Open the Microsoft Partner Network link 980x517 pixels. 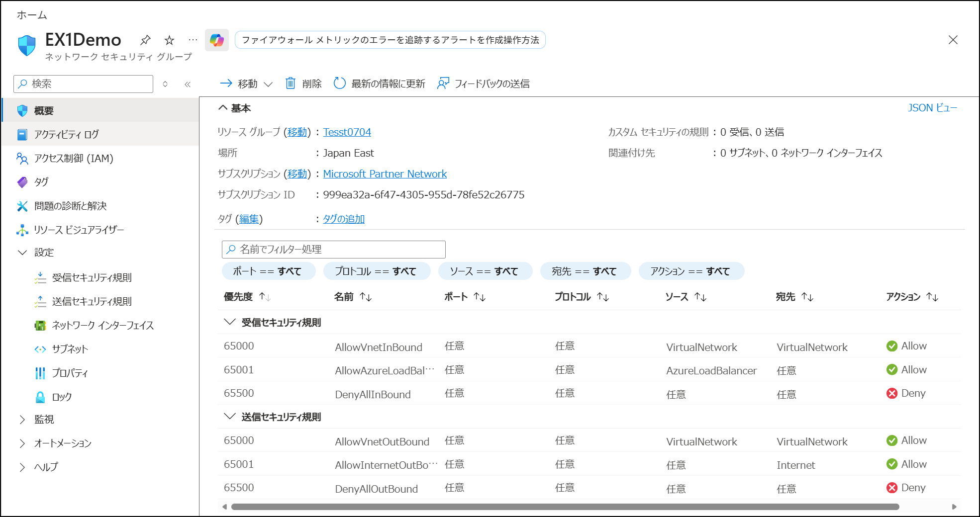click(385, 174)
